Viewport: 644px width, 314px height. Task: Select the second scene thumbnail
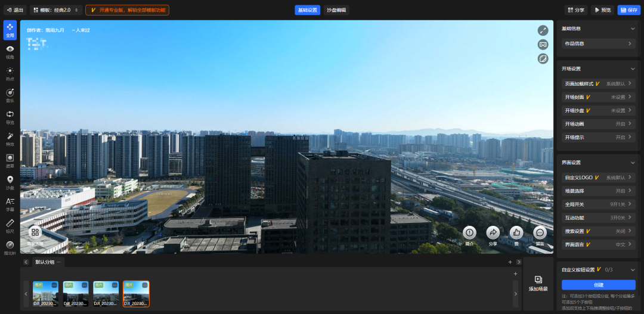point(76,294)
